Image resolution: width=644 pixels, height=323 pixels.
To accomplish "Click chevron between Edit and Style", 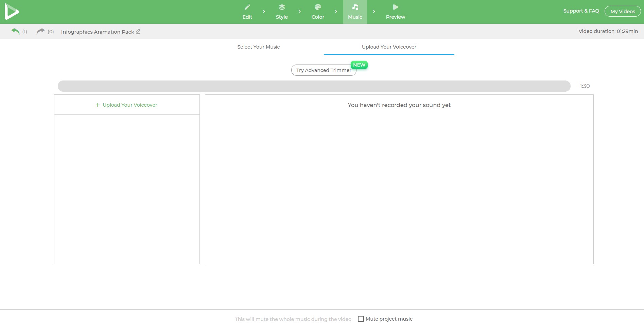I will coord(264,12).
